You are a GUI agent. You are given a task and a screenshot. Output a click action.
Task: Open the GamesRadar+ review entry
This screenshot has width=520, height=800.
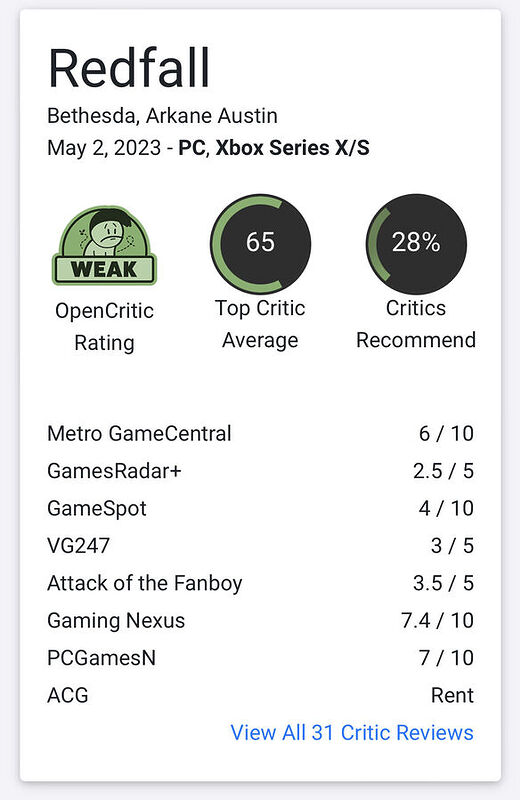click(260, 471)
